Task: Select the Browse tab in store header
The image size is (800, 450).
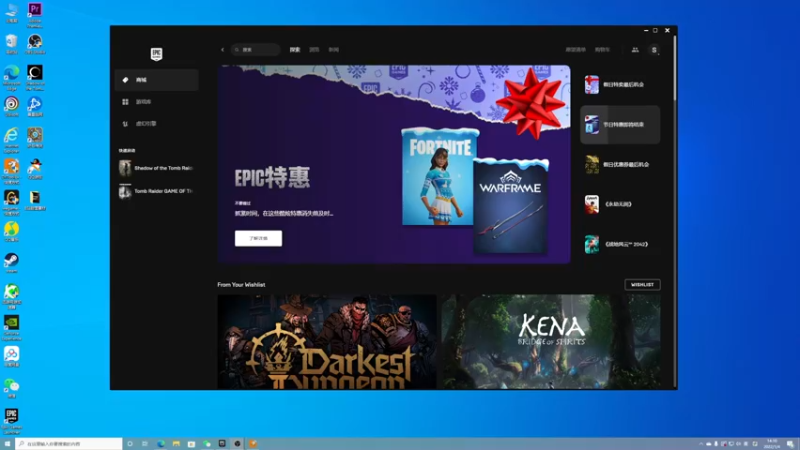Action: coord(314,50)
